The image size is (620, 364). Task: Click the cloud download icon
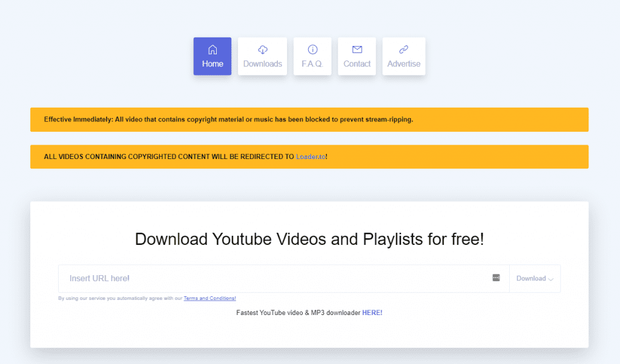coord(262,50)
